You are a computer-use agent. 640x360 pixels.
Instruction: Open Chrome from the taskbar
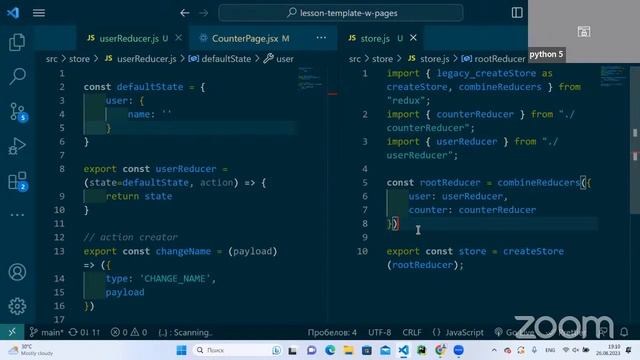(x=440, y=350)
